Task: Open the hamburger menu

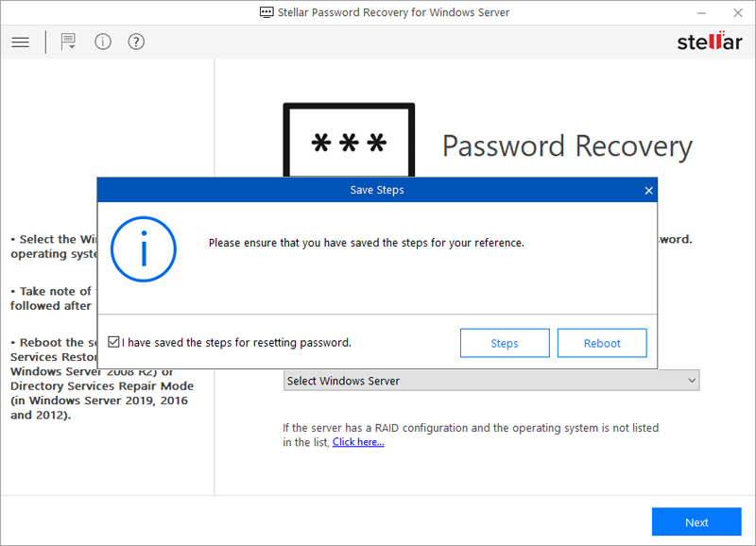Action: click(x=20, y=42)
